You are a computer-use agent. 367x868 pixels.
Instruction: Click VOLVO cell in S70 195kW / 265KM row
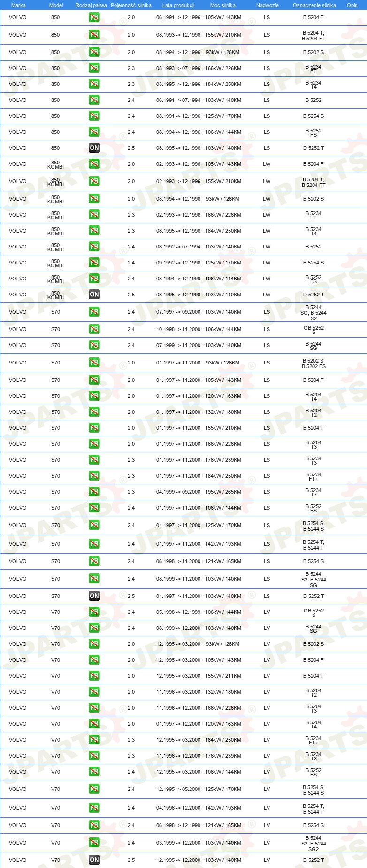[17, 492]
